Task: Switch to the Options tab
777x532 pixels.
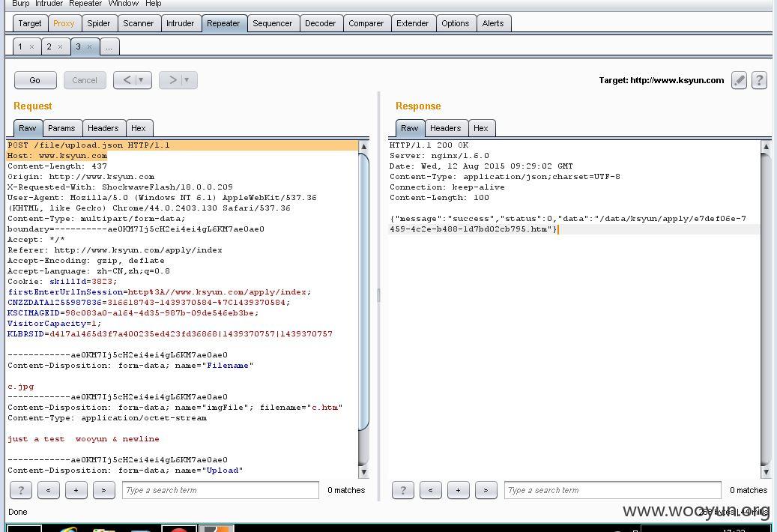Action: tap(456, 23)
